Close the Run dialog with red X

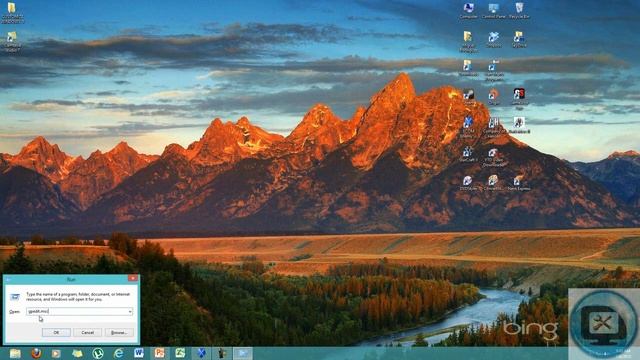pos(133,278)
